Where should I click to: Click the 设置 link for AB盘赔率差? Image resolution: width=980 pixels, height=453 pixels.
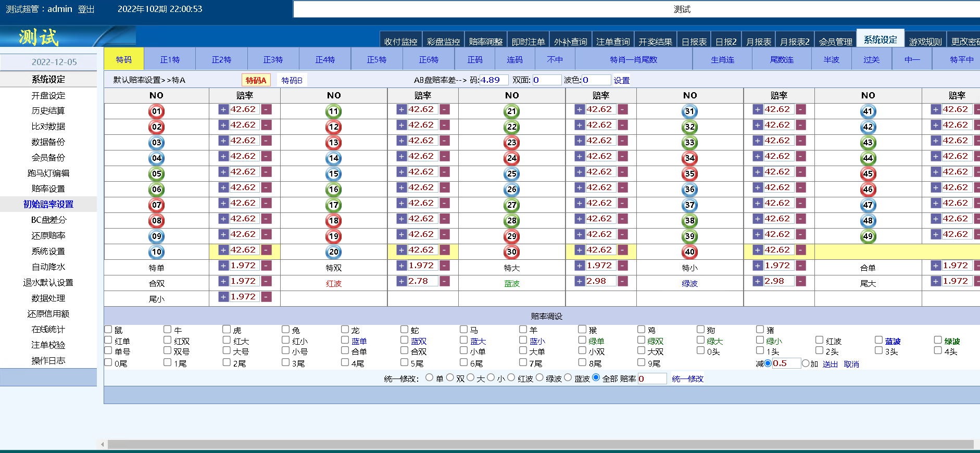[x=621, y=80]
